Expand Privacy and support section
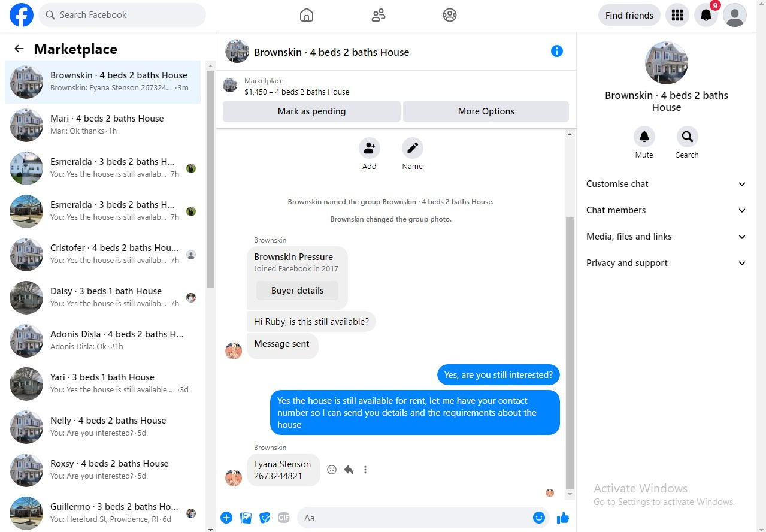Screen dimensions: 766x532 point(667,263)
